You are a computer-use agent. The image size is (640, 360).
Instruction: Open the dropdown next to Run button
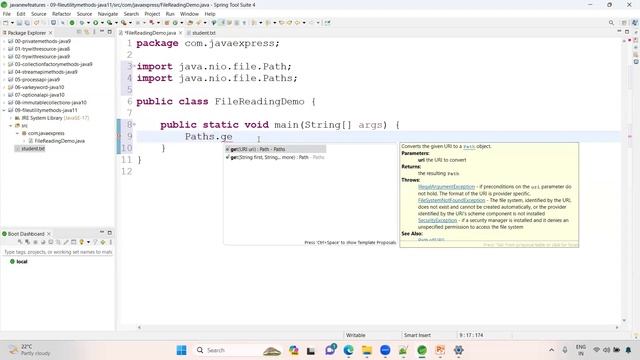[x=102, y=23]
